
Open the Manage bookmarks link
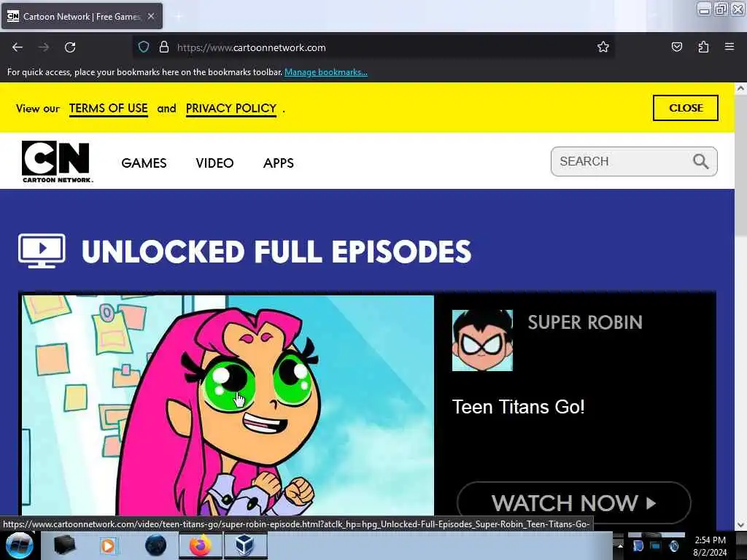tap(326, 72)
